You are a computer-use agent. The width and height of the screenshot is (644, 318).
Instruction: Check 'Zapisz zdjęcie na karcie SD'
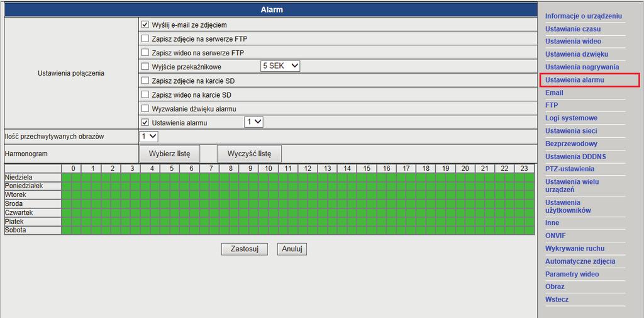tap(145, 81)
